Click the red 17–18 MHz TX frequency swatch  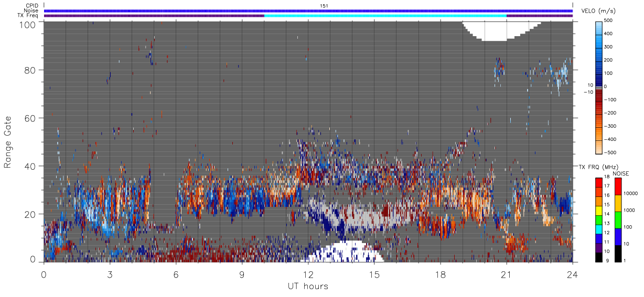pos(598,181)
